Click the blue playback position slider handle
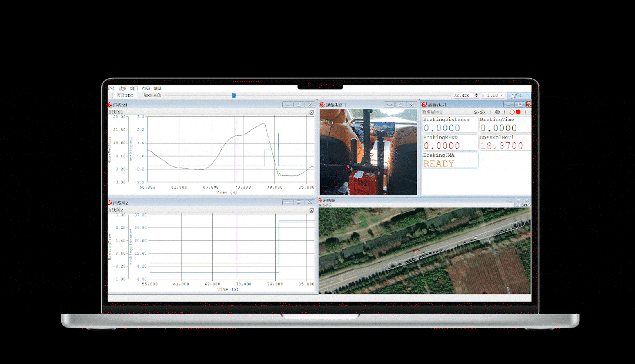The width and height of the screenshot is (635, 364). (233, 95)
